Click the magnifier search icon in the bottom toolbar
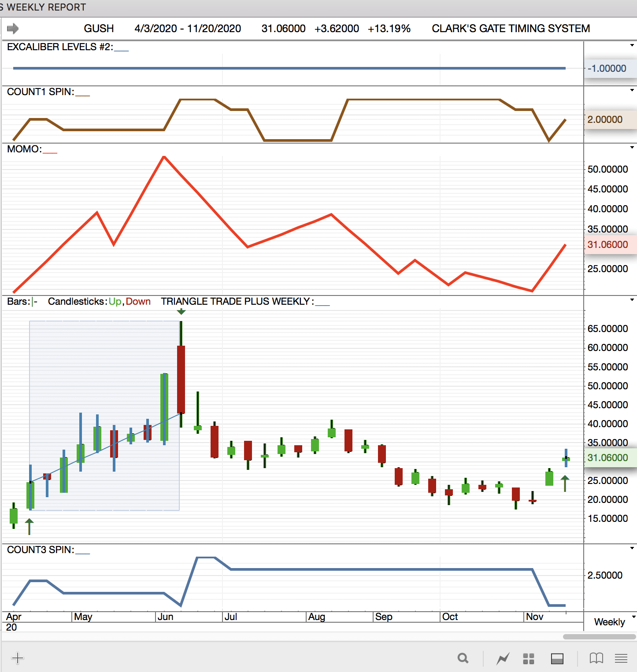Viewport: 637px width, 672px height. 463,658
